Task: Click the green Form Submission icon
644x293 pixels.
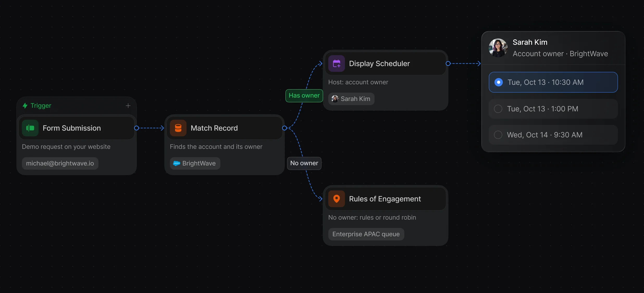Action: (30, 128)
